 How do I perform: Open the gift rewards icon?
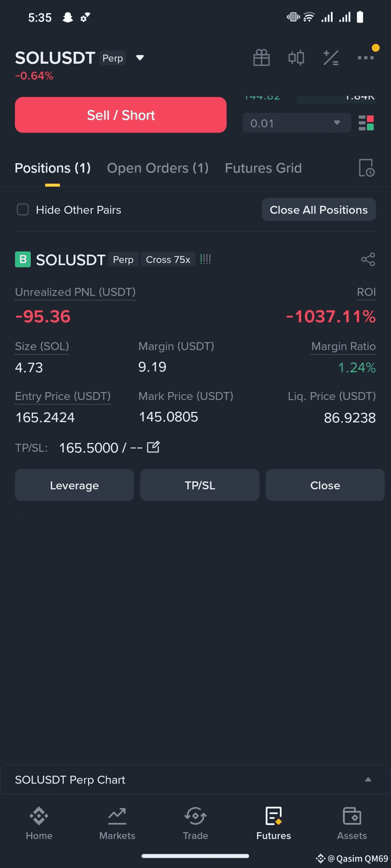(x=261, y=58)
